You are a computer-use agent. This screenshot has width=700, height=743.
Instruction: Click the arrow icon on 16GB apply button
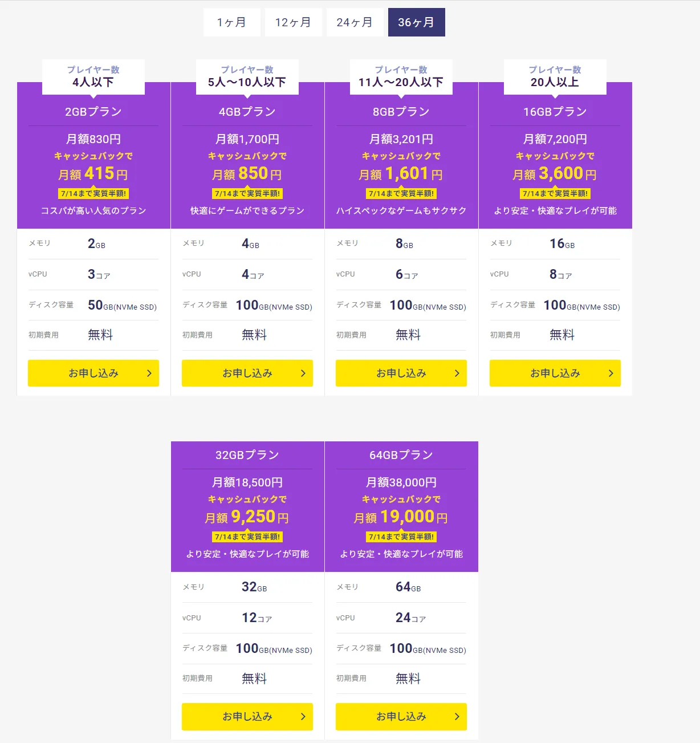(611, 373)
